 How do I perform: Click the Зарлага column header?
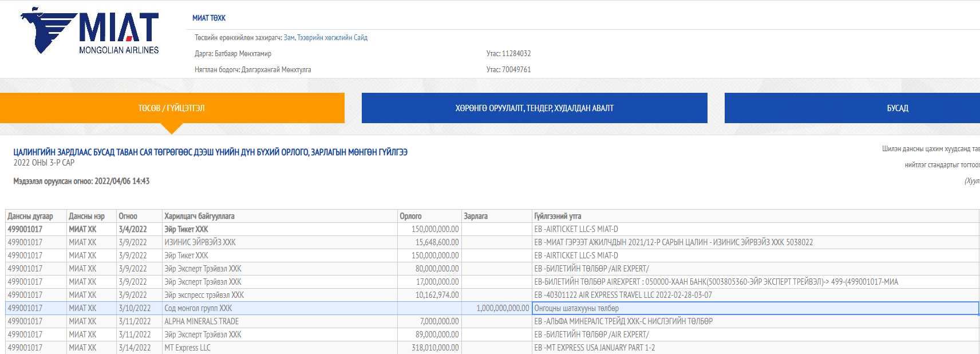(476, 217)
